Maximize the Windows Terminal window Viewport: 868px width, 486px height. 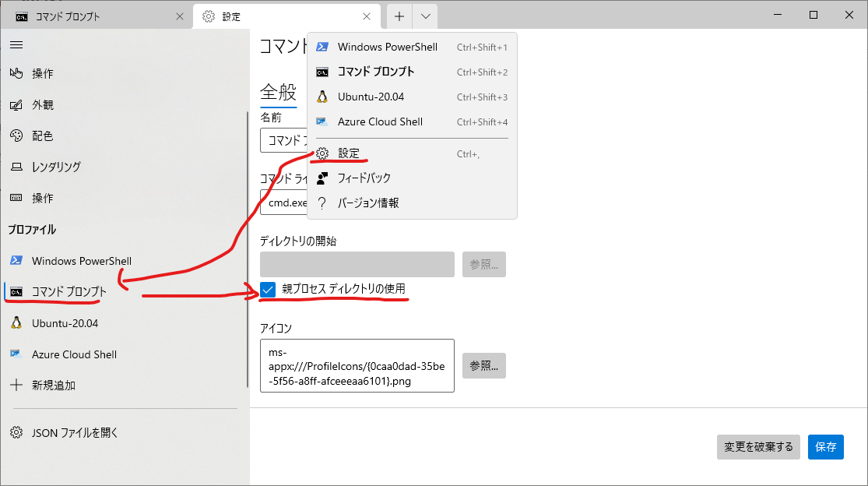(x=814, y=15)
